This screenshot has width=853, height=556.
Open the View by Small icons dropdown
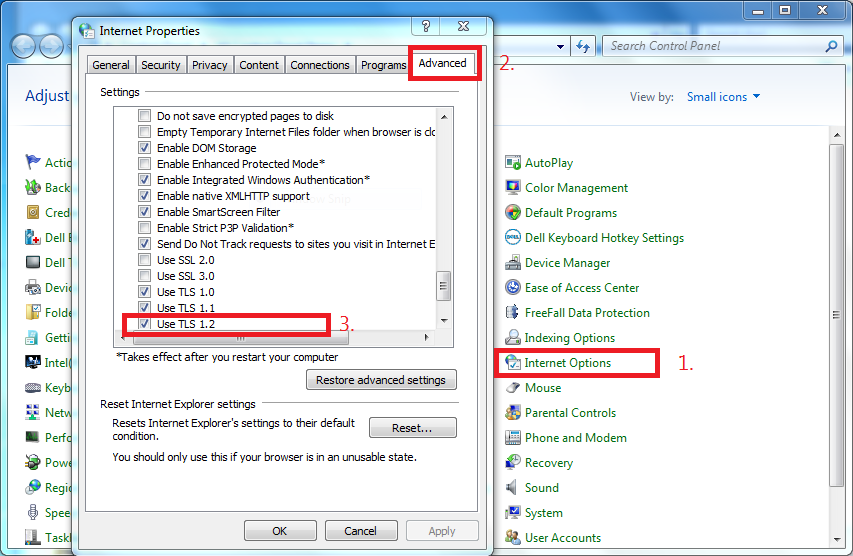723,97
